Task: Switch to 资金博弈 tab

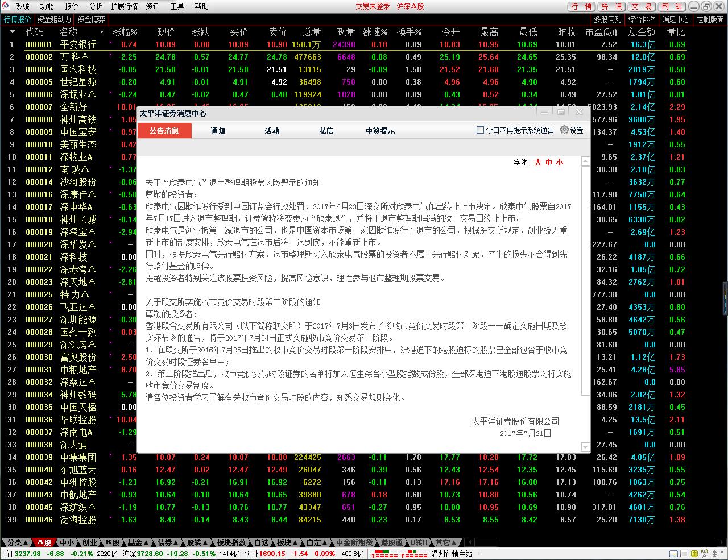Action: (91, 19)
